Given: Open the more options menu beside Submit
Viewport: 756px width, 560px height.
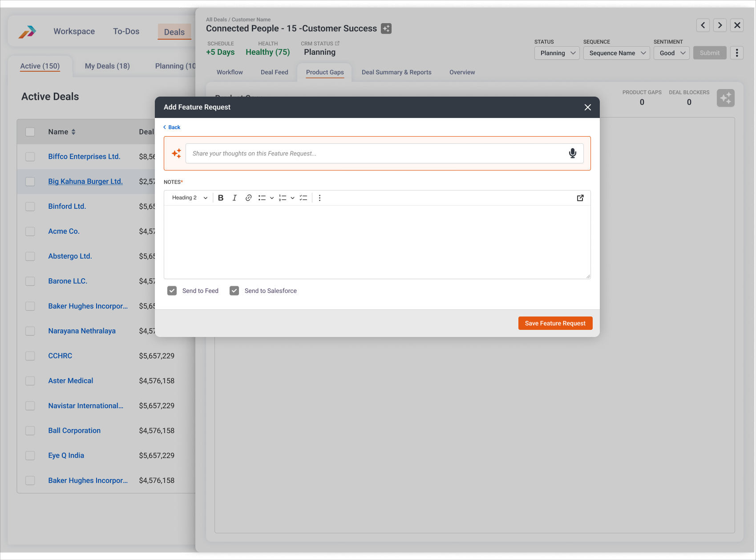Looking at the screenshot, I should [x=737, y=53].
